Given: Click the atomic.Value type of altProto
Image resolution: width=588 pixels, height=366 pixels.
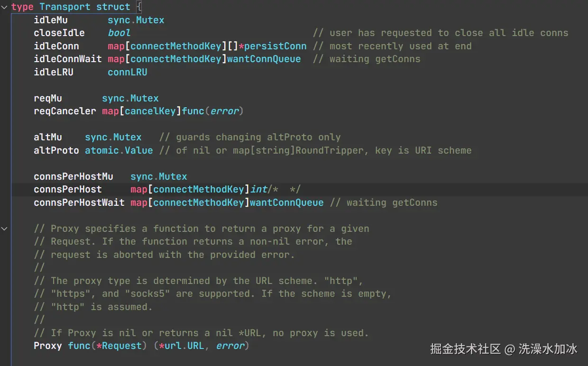Looking at the screenshot, I should tap(119, 150).
